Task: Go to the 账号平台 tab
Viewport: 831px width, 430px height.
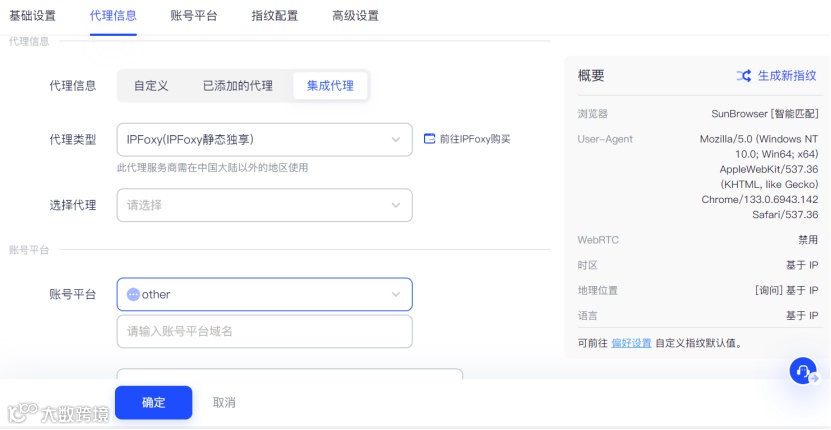Action: click(194, 16)
